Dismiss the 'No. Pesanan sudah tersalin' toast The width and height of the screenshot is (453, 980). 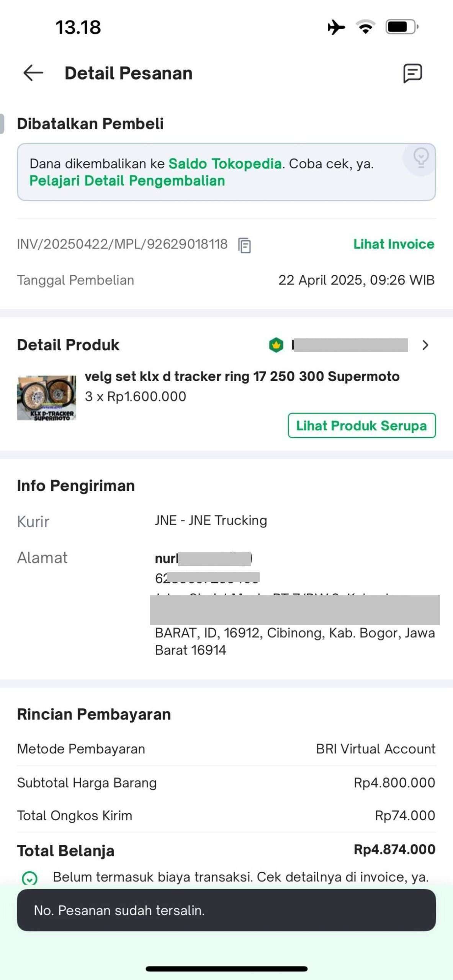pos(226,910)
